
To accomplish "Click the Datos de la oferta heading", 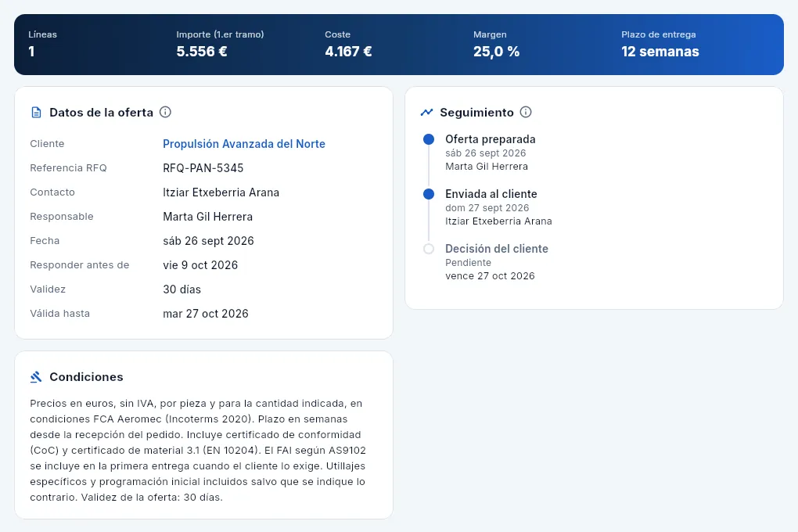I will click(x=101, y=113).
